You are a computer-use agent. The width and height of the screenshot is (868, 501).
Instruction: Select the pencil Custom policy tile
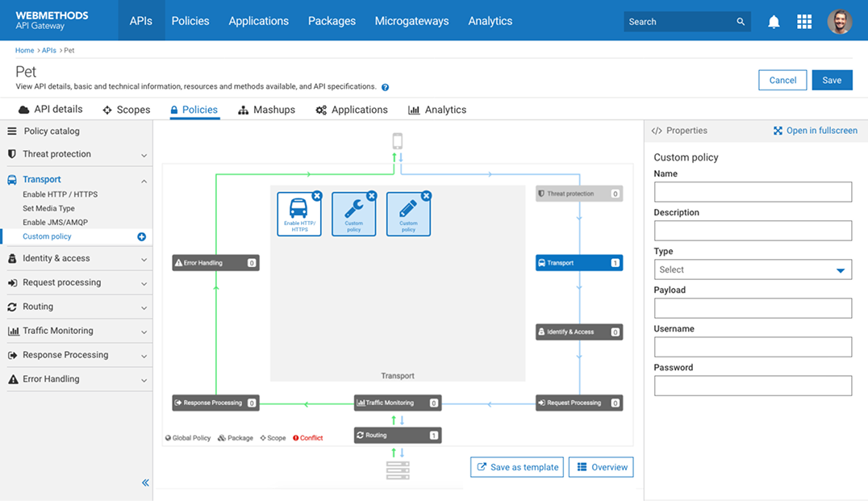(408, 214)
